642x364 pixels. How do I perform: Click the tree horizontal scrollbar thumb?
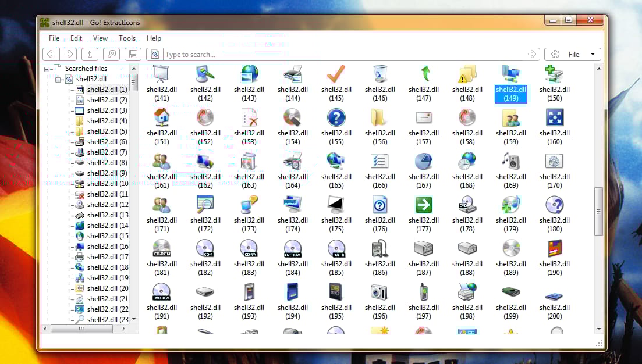(81, 329)
